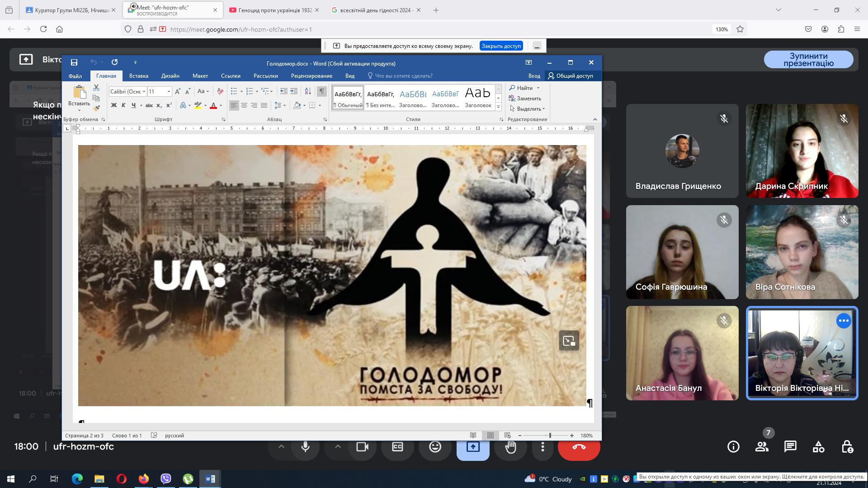Turn on captions in Google Meet

tap(396, 447)
